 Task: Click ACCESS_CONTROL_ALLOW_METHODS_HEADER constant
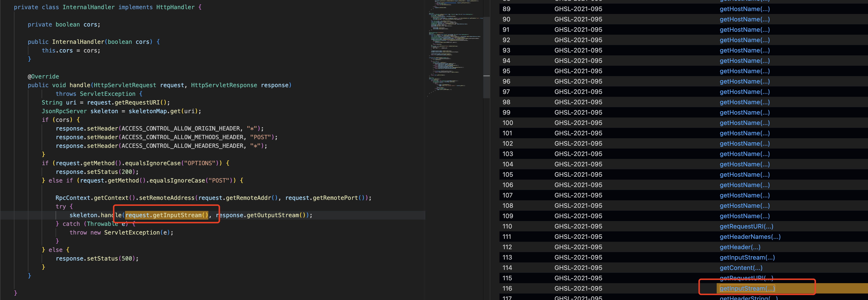pos(182,137)
